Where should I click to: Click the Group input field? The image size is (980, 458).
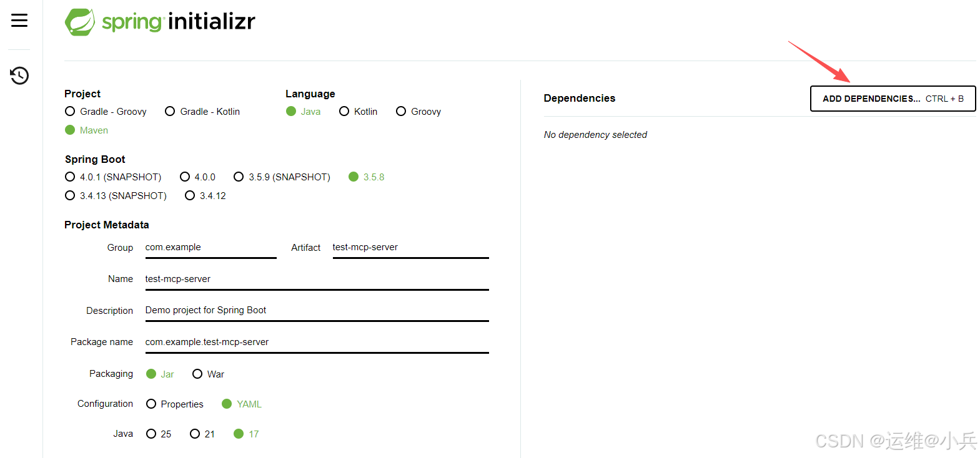210,248
